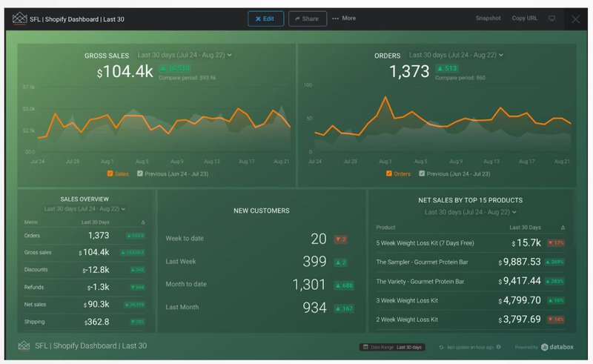Click the crown logo in the header

point(20,19)
